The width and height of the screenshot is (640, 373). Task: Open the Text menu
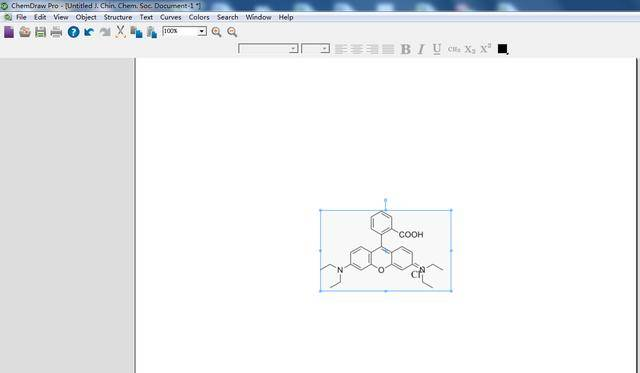pos(146,17)
